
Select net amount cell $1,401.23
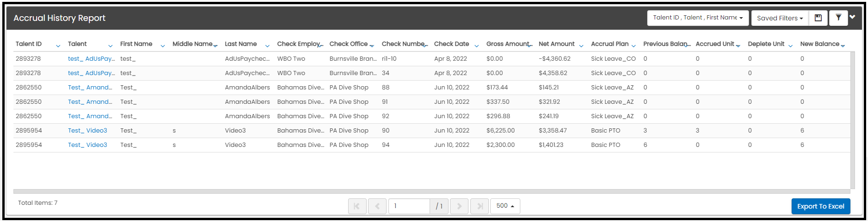[x=551, y=145]
